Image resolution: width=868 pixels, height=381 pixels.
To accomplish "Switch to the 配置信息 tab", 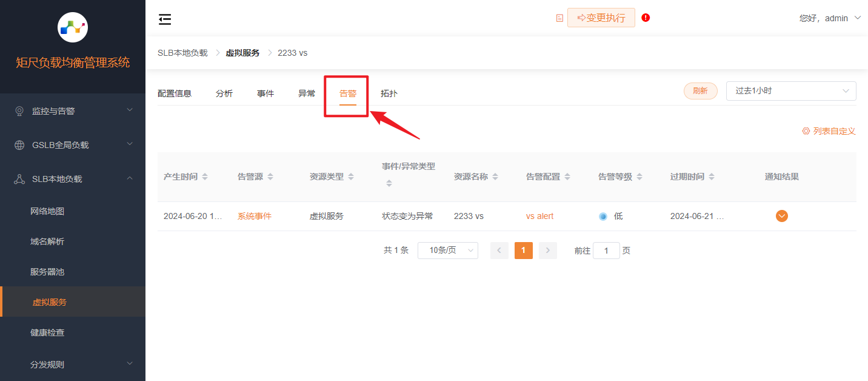I will click(x=175, y=93).
